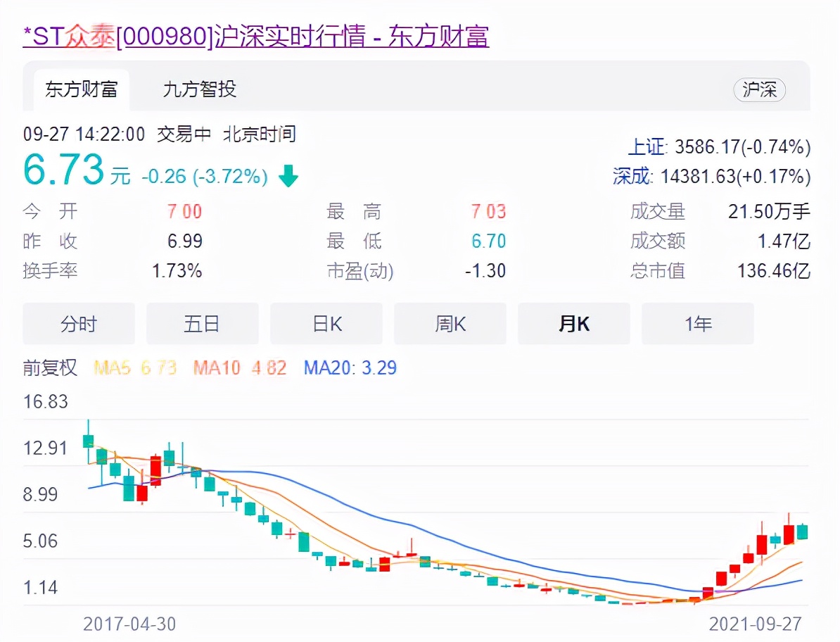Click the MA10 moving average legend
This screenshot has width=840, height=642.
click(240, 367)
